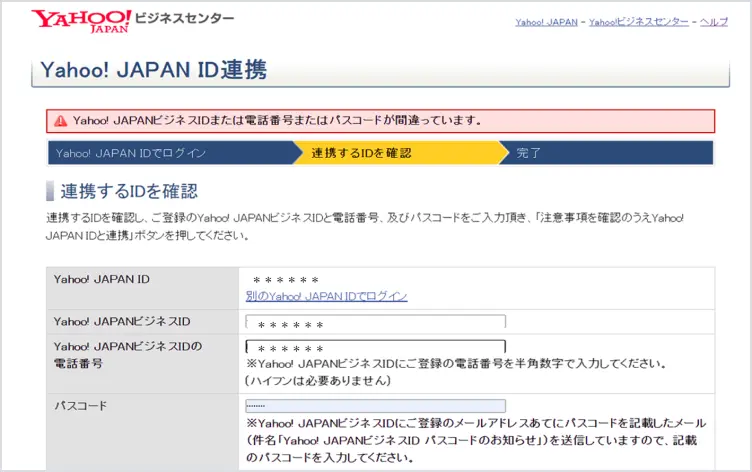Click the Yahoo! JAPANビジネスIDの電話番号 row label
The height and width of the screenshot is (472, 752).
pos(128,355)
